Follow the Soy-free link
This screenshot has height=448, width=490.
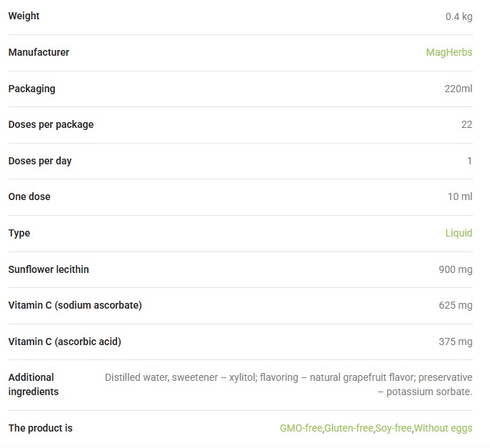coord(394,428)
